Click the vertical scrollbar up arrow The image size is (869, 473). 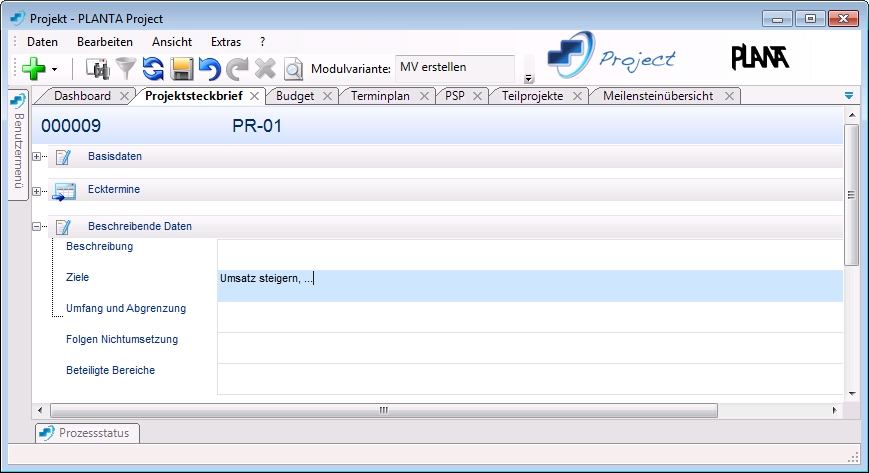click(x=852, y=115)
